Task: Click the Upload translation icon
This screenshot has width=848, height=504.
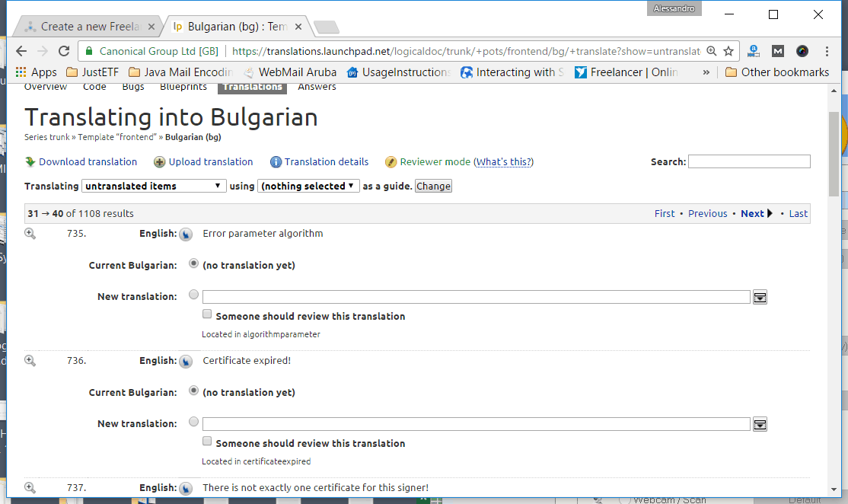Action: tap(160, 162)
